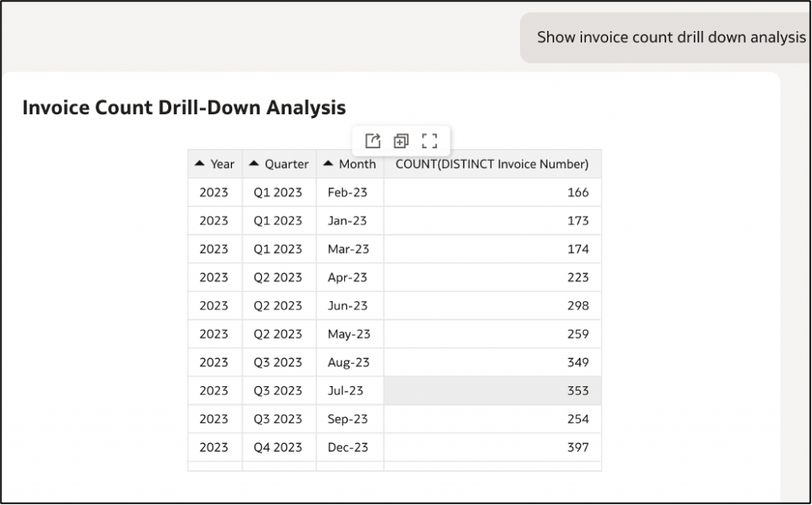Click the Aug-23 count value 349
This screenshot has height=505, width=812.
pos(578,362)
